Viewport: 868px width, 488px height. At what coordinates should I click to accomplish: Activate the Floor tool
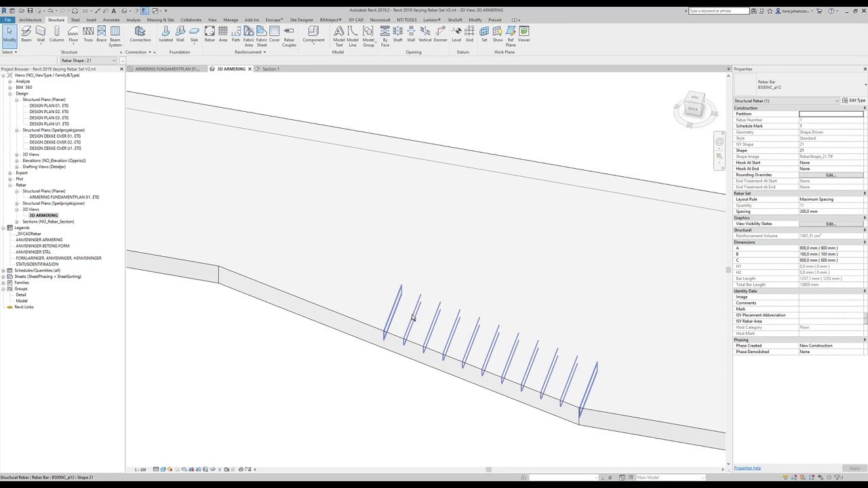(73, 35)
